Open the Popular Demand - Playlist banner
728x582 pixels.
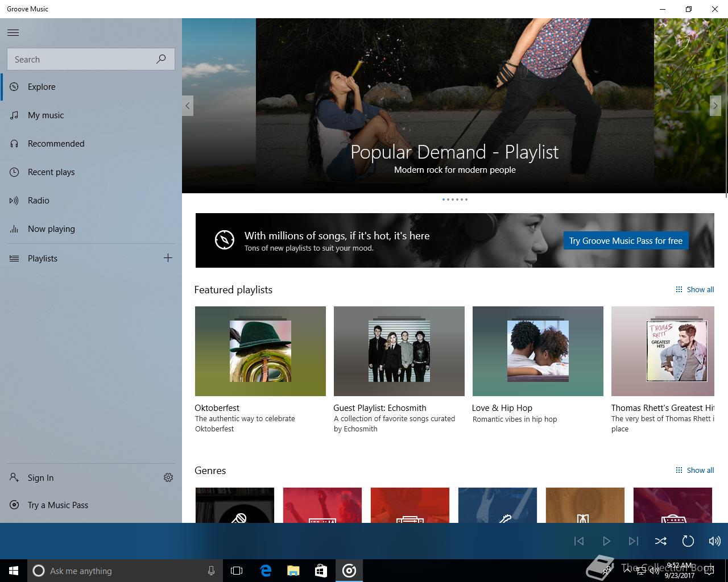click(455, 106)
